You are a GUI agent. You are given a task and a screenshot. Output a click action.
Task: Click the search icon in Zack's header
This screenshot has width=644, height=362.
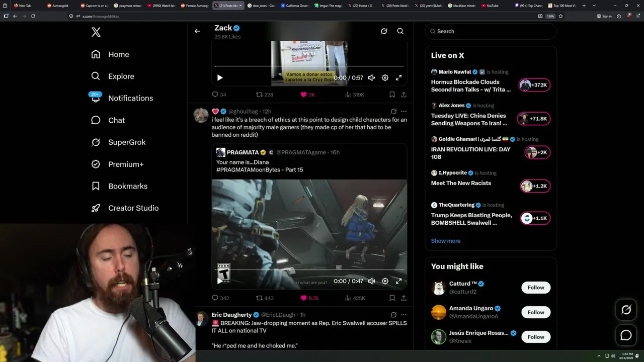coord(400,31)
